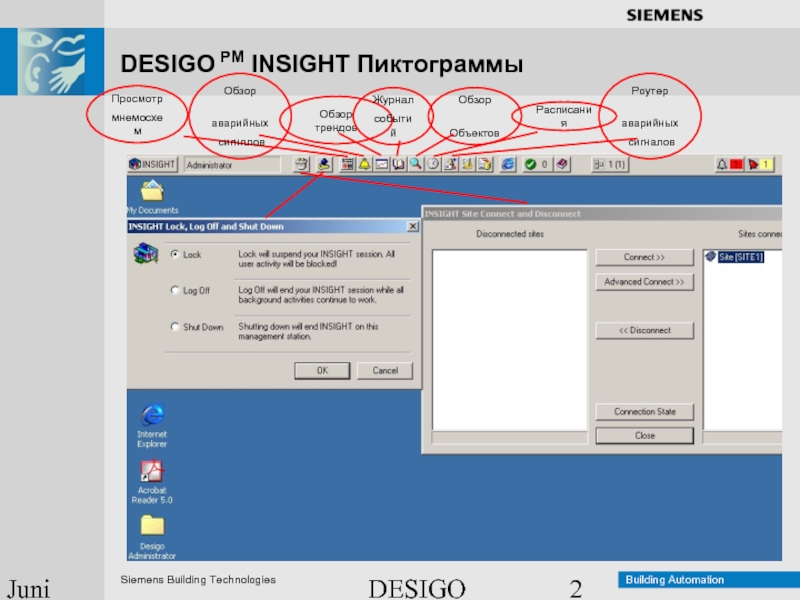Select the Log Off radio button

[x=175, y=290]
